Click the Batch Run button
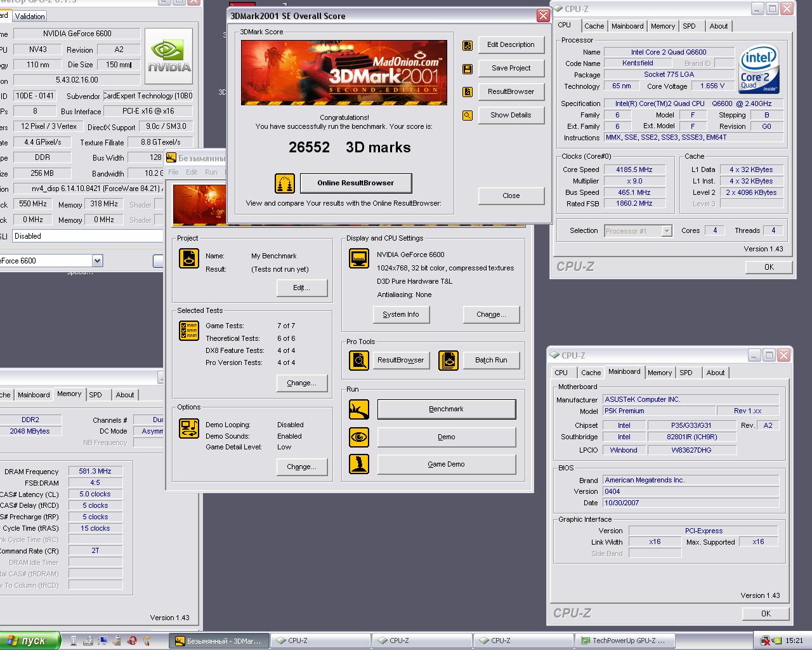The image size is (812, 650). (x=492, y=361)
